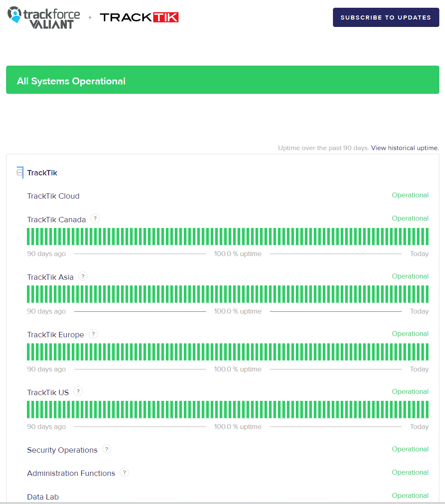
Task: Open TrackTik Europe help question mark
Action: [93, 334]
